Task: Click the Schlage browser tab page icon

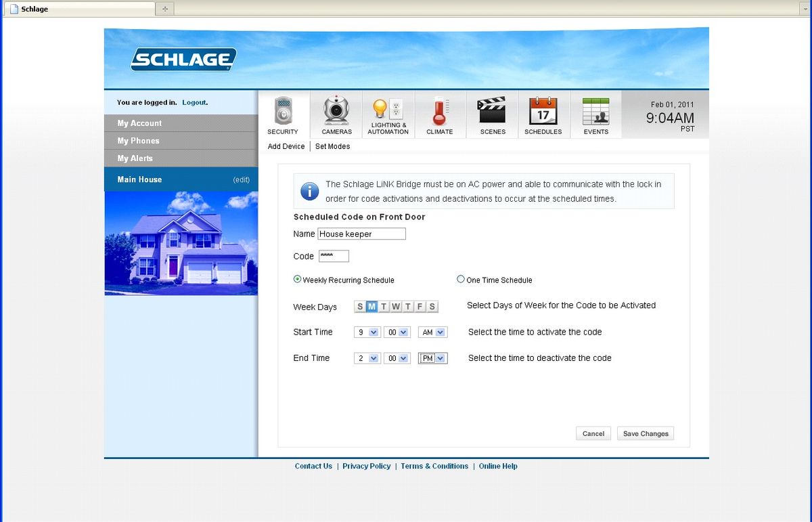Action: (14, 9)
